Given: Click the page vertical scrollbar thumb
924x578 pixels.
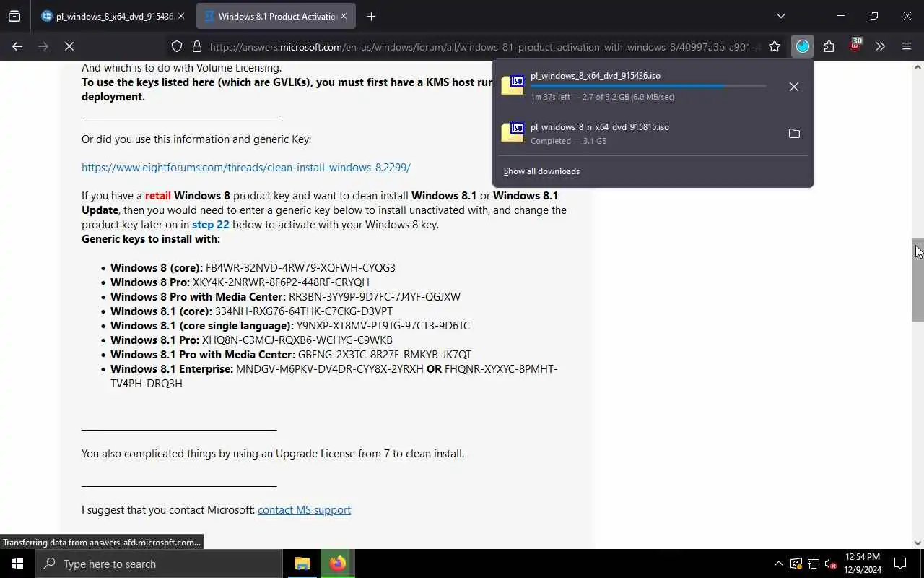Looking at the screenshot, I should (x=918, y=279).
